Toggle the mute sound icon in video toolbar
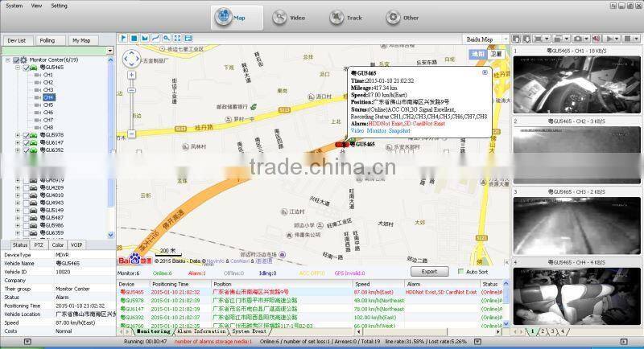Image resolution: width=644 pixels, height=349 pixels. 597,39
